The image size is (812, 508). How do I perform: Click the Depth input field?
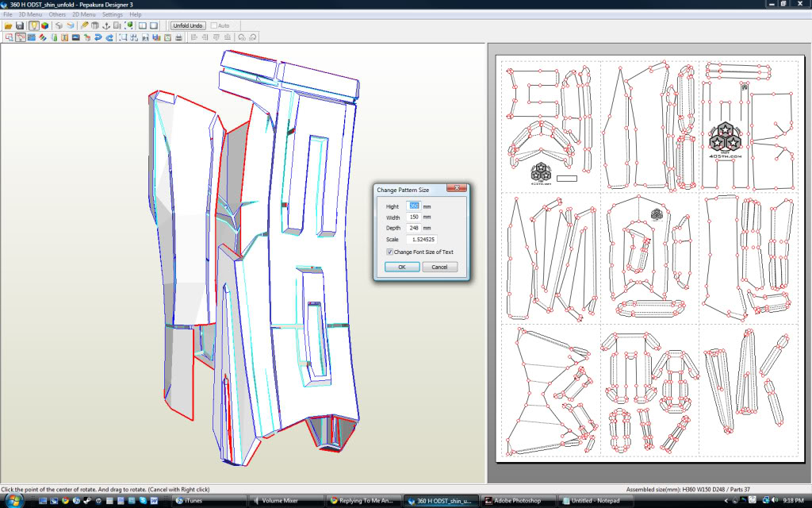[x=413, y=228]
